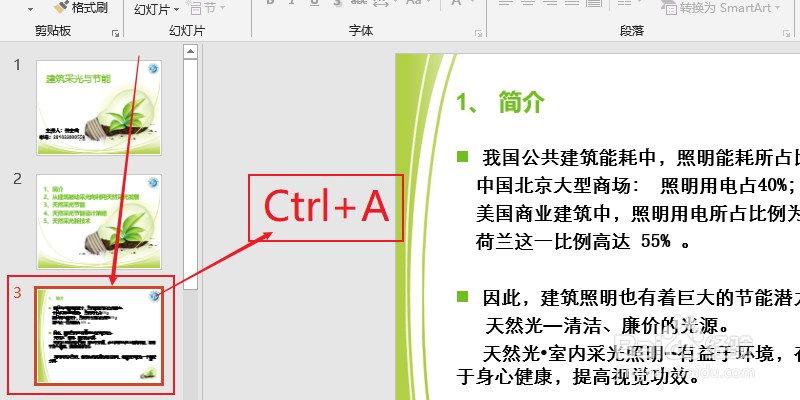Click the animation star icon on slide 3
Viewport: 800px width, 400px height.
point(154,296)
